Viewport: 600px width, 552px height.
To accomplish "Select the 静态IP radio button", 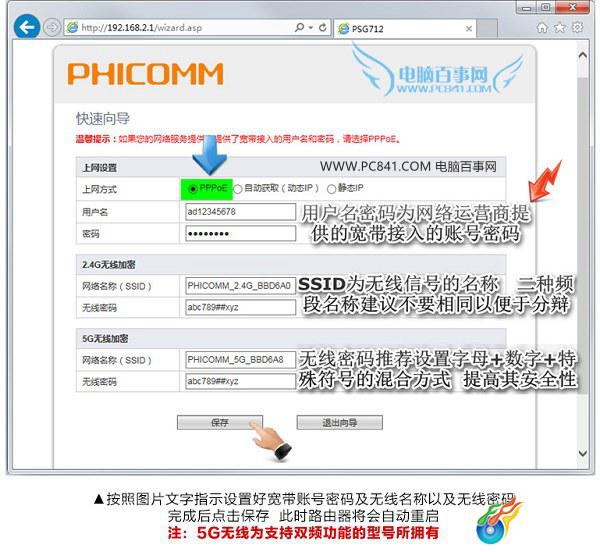I will tap(331, 189).
